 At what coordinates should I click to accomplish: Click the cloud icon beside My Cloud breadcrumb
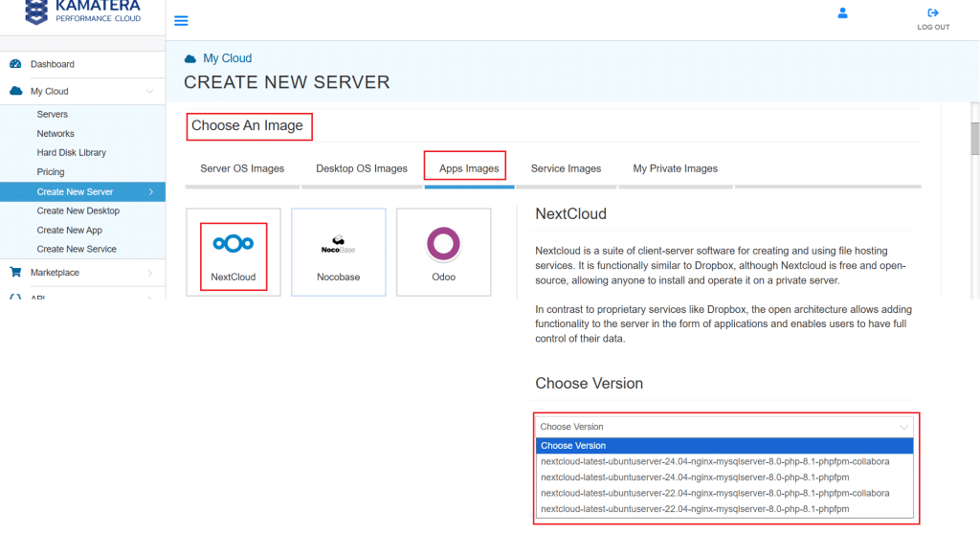coord(190,58)
